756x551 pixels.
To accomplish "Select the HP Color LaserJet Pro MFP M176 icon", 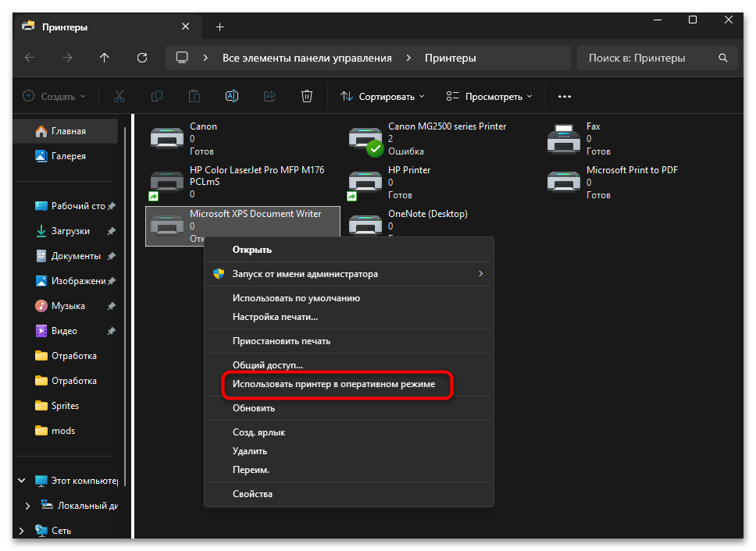I will (x=167, y=183).
